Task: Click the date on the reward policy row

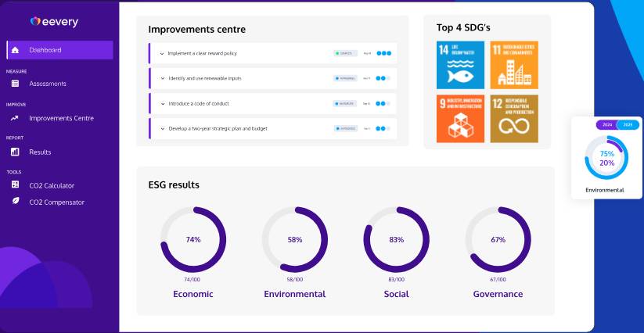Action: [x=367, y=53]
